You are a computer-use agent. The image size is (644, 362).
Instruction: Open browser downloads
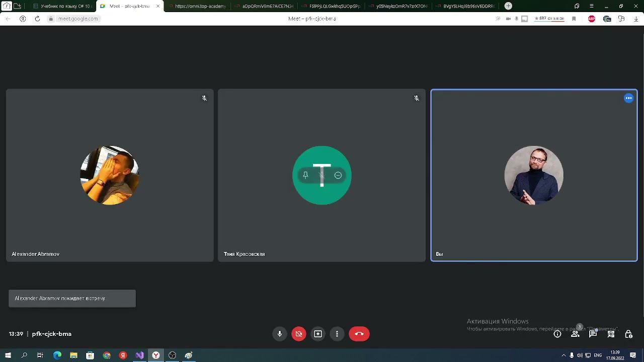pyautogui.click(x=636, y=19)
